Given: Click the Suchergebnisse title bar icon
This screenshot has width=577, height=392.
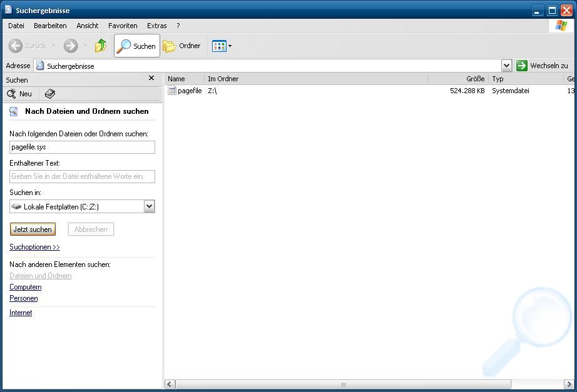Looking at the screenshot, I should point(8,10).
